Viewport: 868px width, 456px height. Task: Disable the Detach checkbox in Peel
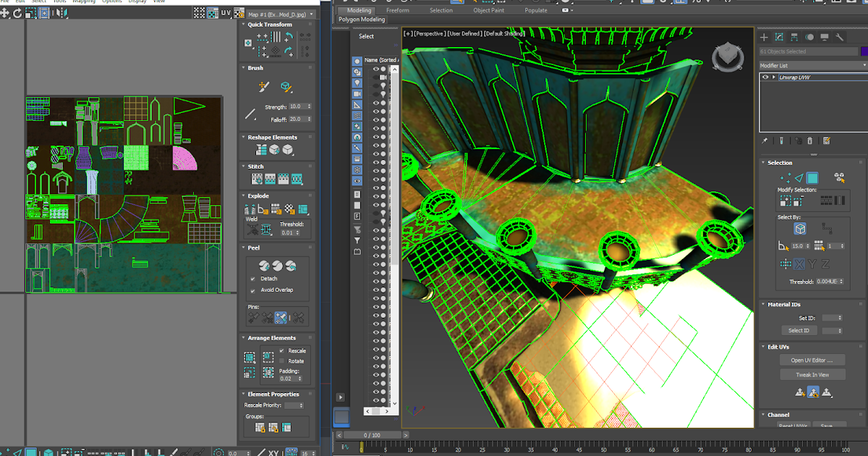pos(252,279)
